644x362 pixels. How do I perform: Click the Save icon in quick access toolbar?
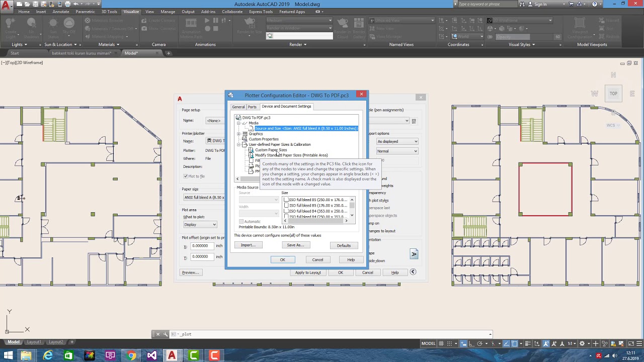click(36, 4)
